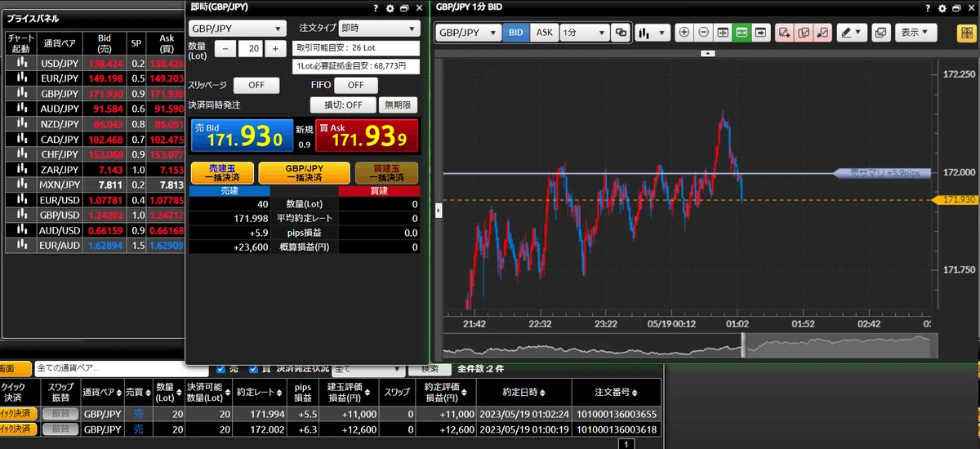Click 売建玉一括決済 button
This screenshot has height=449, width=980.
222,172
